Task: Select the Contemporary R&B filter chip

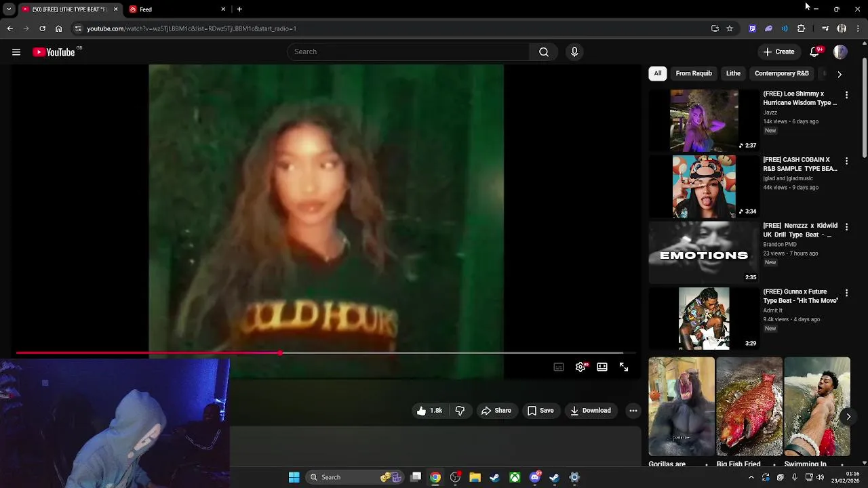Action: pos(782,73)
